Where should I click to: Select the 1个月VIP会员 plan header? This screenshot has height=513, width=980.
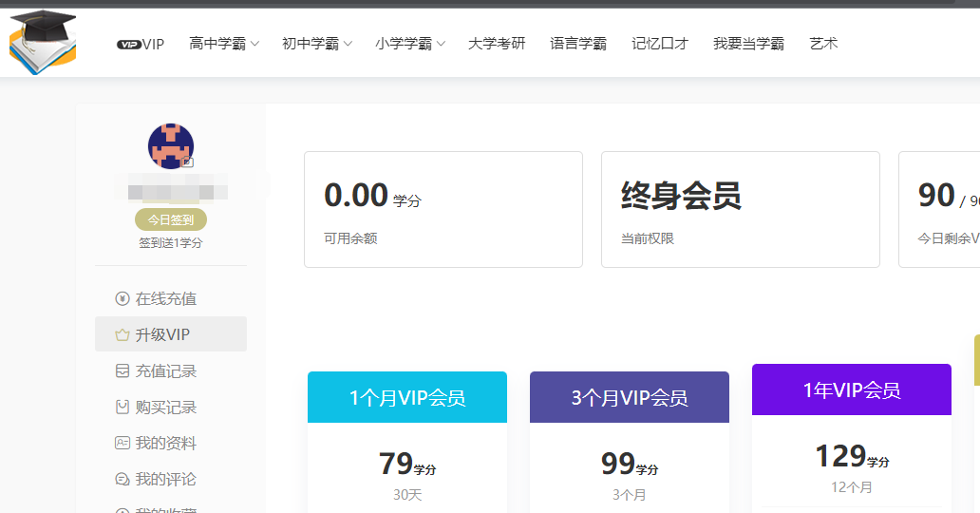click(x=407, y=397)
